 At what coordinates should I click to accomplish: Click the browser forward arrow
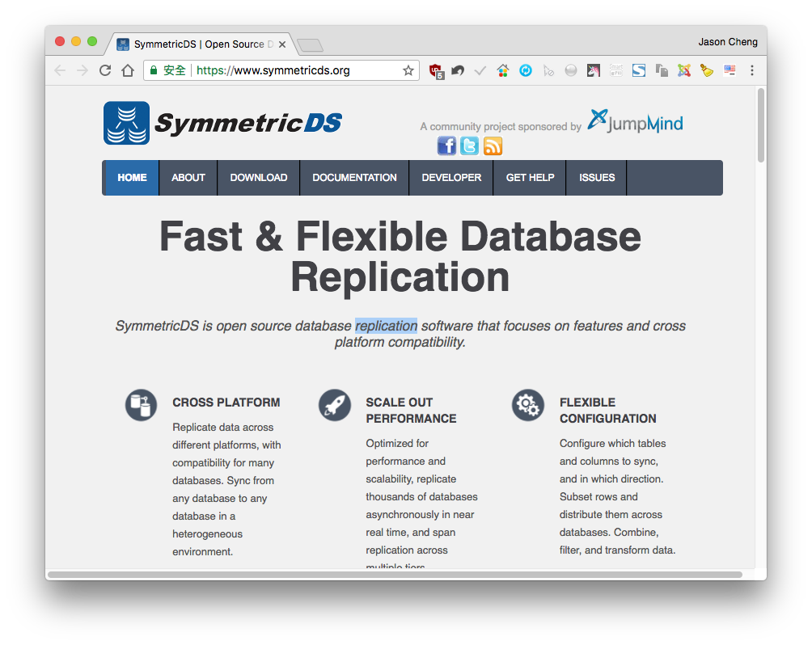tap(82, 70)
